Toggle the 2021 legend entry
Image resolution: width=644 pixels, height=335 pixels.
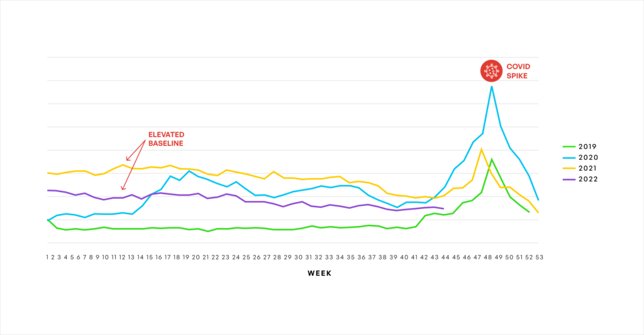click(580, 168)
